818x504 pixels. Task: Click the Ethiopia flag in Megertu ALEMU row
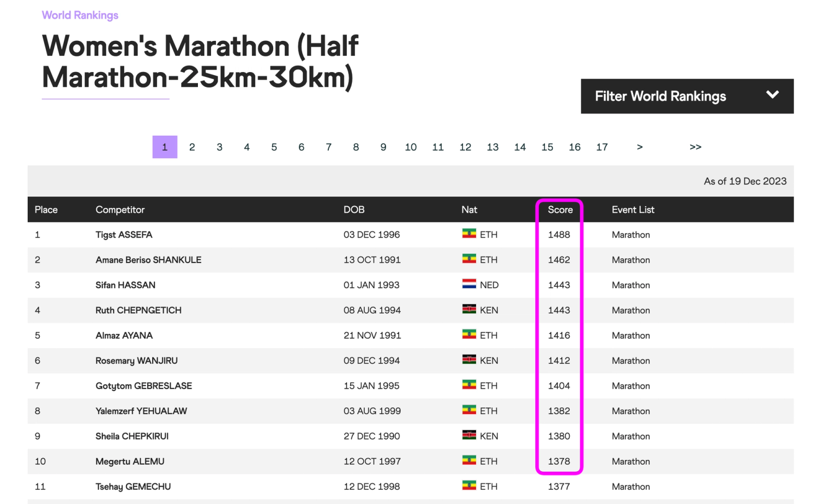pos(469,460)
